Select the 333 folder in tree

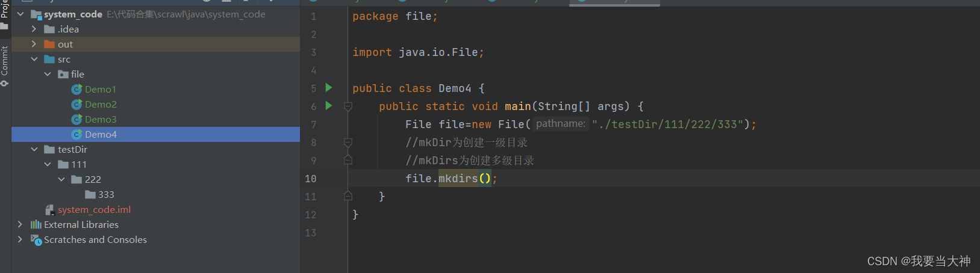(106, 194)
